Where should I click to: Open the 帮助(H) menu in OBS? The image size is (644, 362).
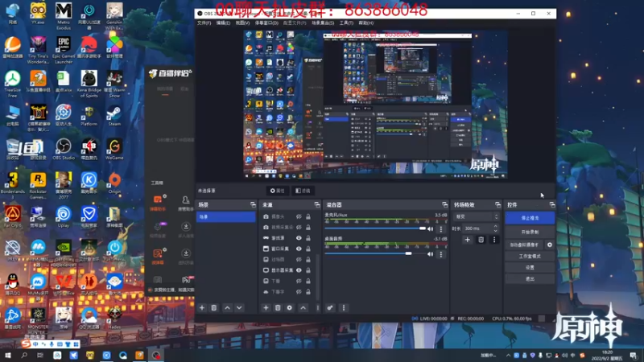366,23
